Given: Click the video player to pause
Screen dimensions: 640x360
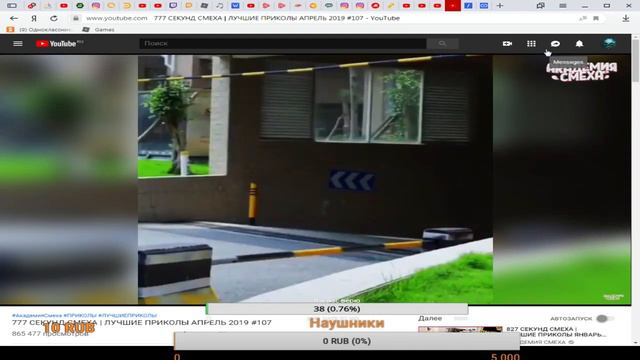Looking at the screenshot, I should (315, 180).
